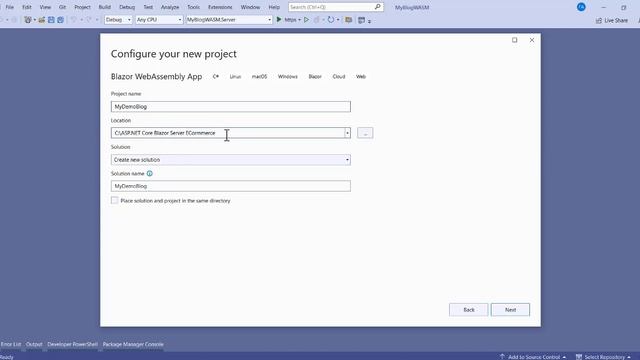640x360 pixels.
Task: Click the Blazor tag label
Action: click(315, 76)
